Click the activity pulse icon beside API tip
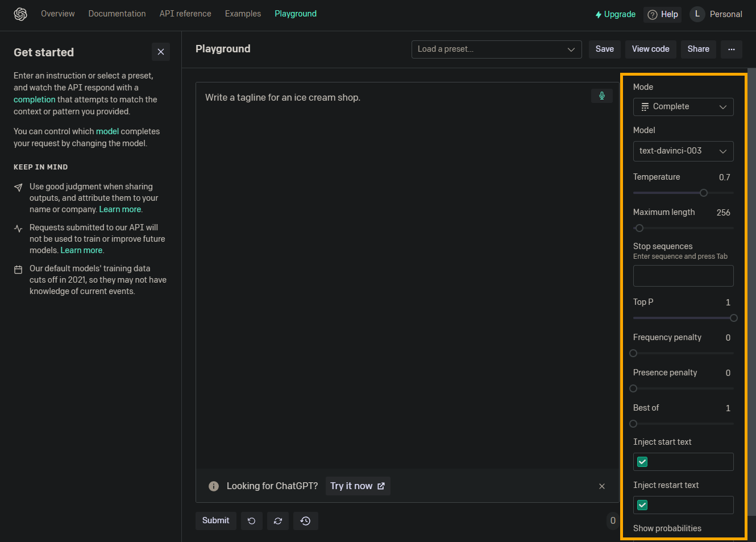 point(18,228)
